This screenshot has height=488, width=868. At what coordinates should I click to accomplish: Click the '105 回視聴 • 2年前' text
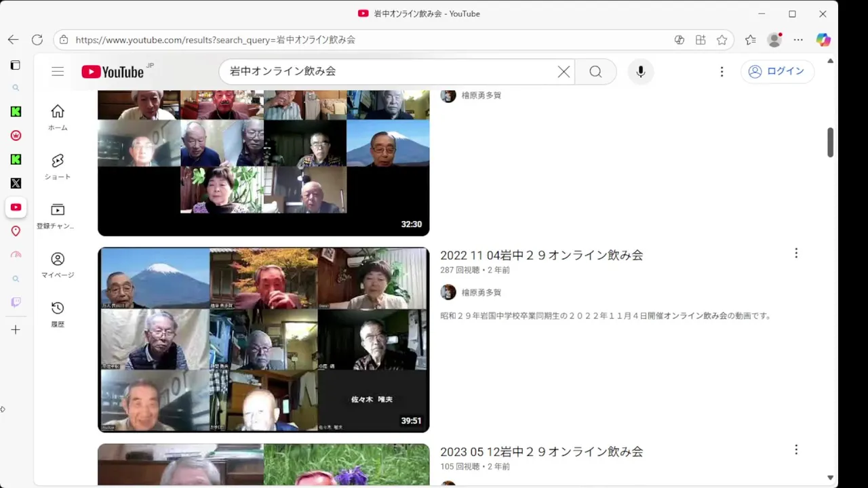click(475, 466)
